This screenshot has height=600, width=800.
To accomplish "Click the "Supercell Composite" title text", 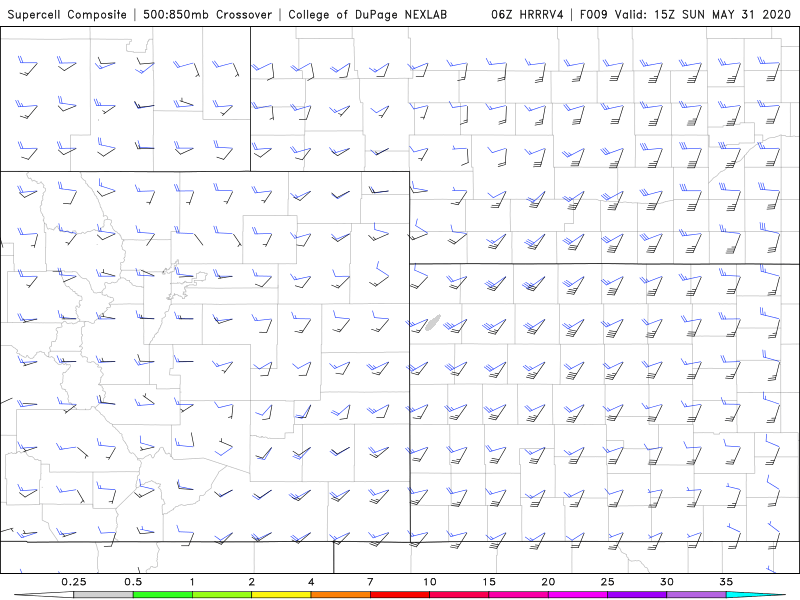I will click(x=67, y=14).
